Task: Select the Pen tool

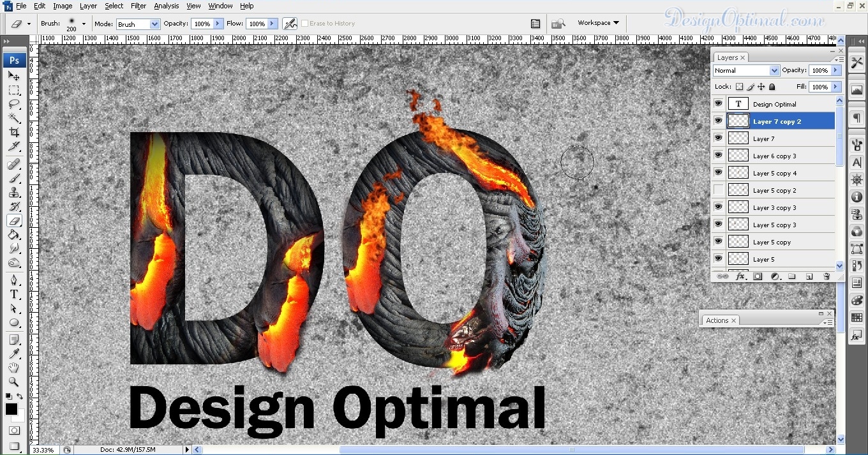Action: point(14,280)
